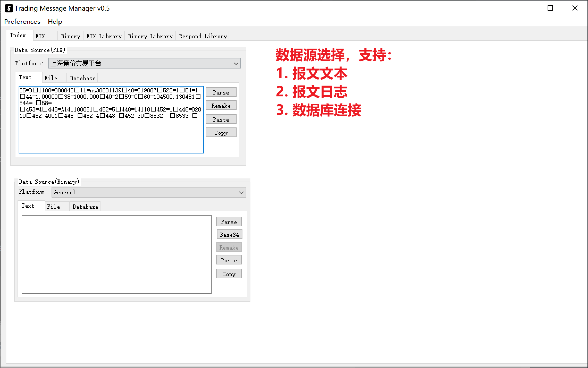The height and width of the screenshot is (368, 588).
Task: Click Remake button in FIX section
Action: 221,106
